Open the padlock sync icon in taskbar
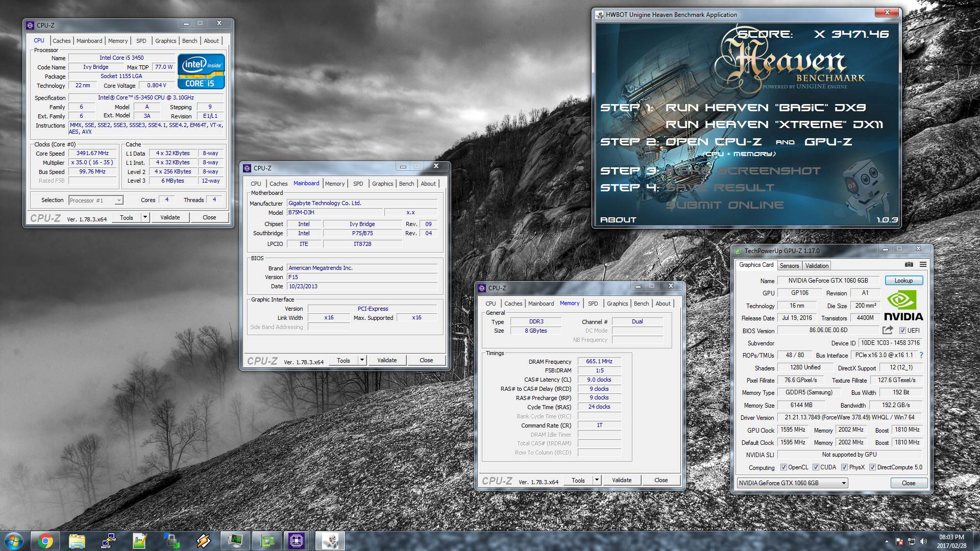The image size is (980, 551). (171, 541)
